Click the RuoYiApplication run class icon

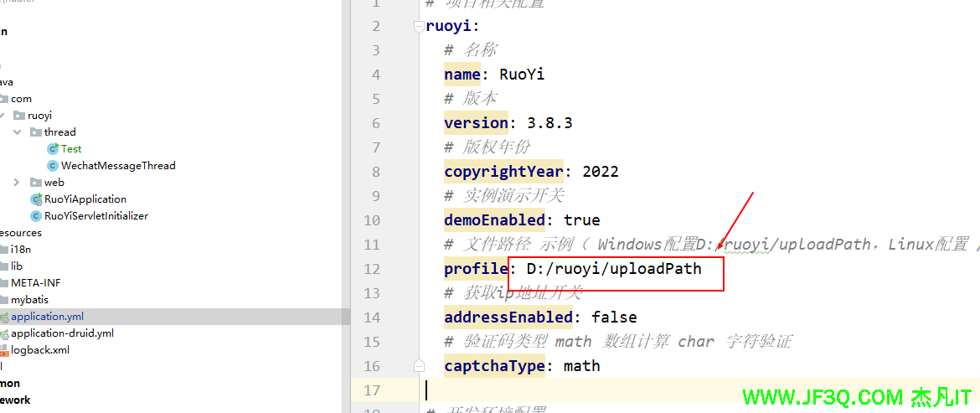click(36, 199)
